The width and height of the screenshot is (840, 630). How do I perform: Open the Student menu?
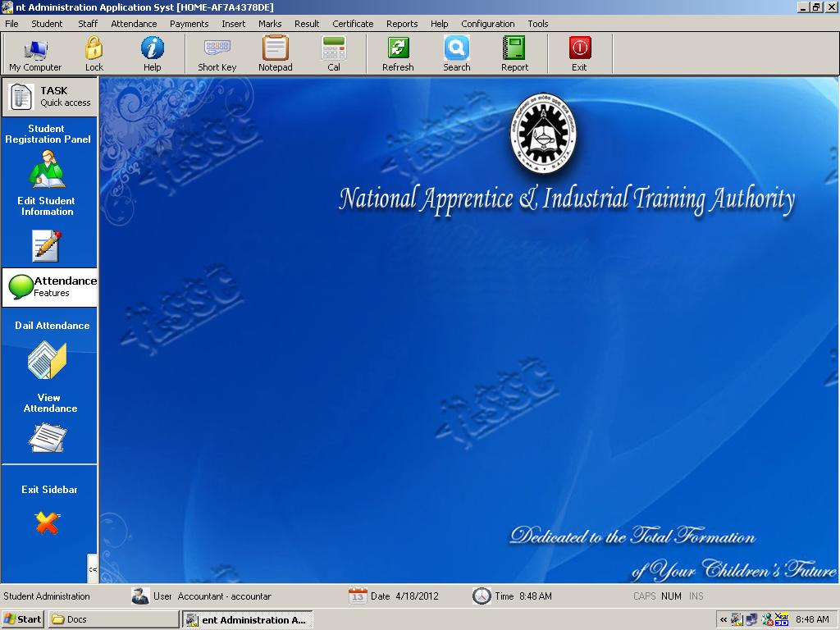point(47,24)
